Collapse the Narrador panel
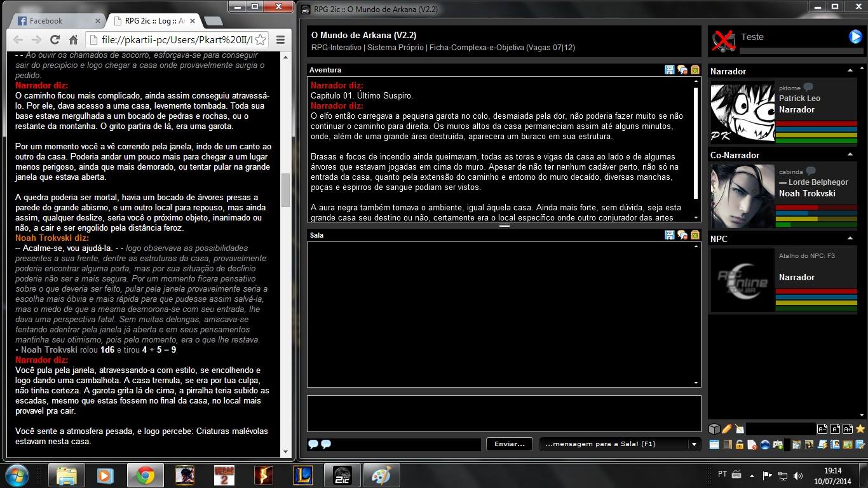 (850, 71)
